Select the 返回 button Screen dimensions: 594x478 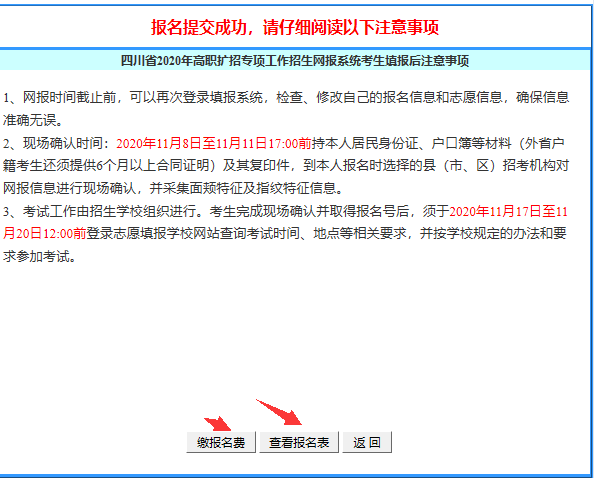(367, 442)
